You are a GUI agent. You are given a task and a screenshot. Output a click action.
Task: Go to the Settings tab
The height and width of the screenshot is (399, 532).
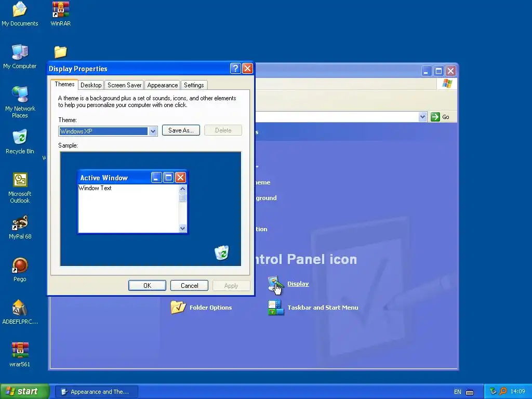tap(194, 85)
